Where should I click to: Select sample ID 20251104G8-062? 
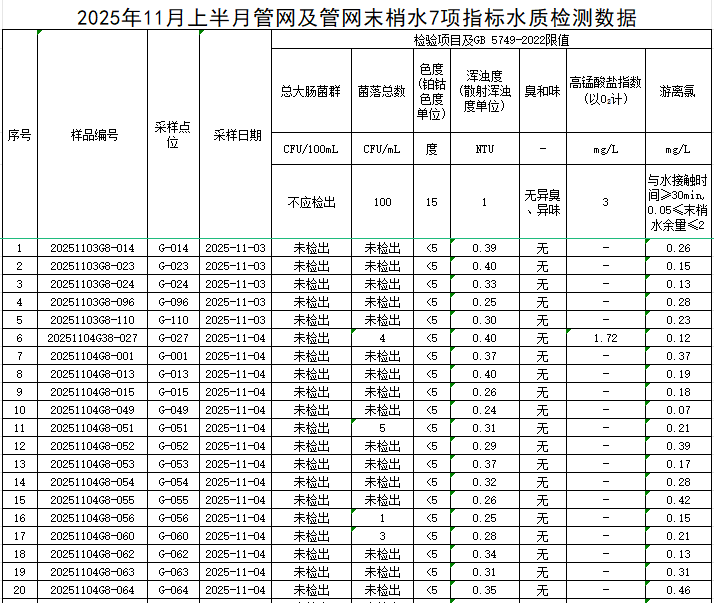tap(92, 554)
